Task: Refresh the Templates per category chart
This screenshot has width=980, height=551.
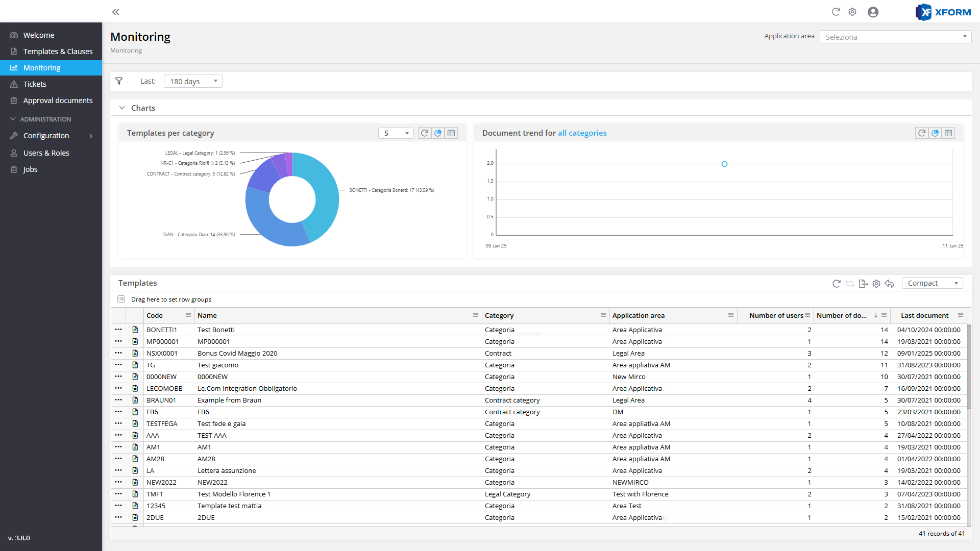Action: 425,133
